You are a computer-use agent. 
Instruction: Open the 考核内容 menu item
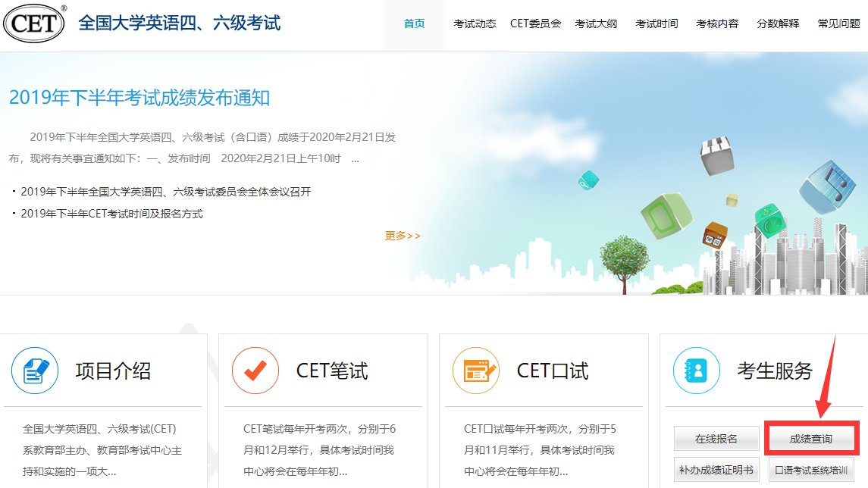tap(717, 23)
